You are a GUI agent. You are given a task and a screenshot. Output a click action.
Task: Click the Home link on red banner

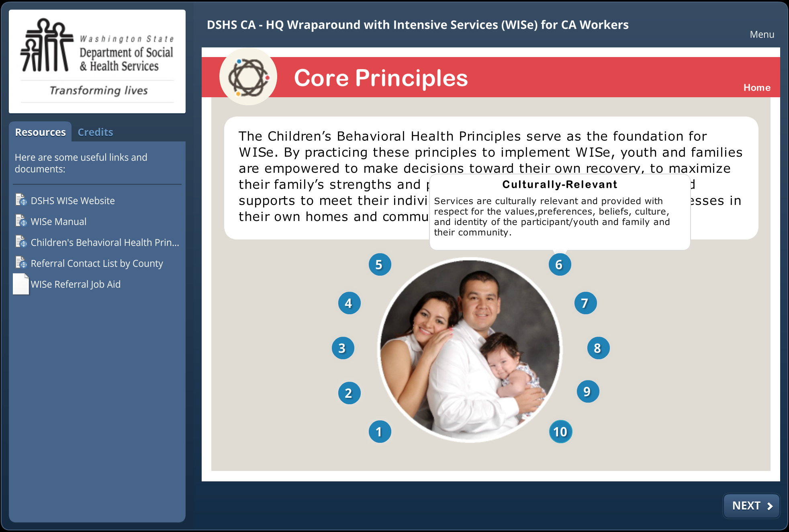click(x=756, y=88)
